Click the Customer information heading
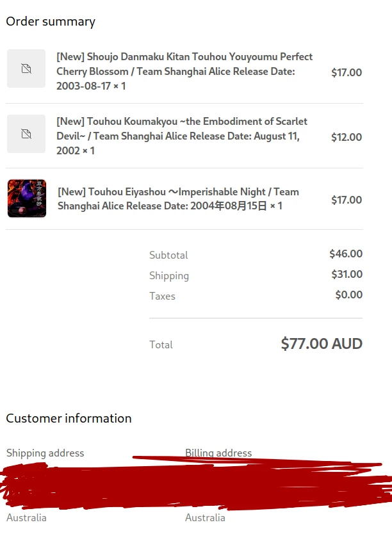This screenshot has height=534, width=392. 69,418
